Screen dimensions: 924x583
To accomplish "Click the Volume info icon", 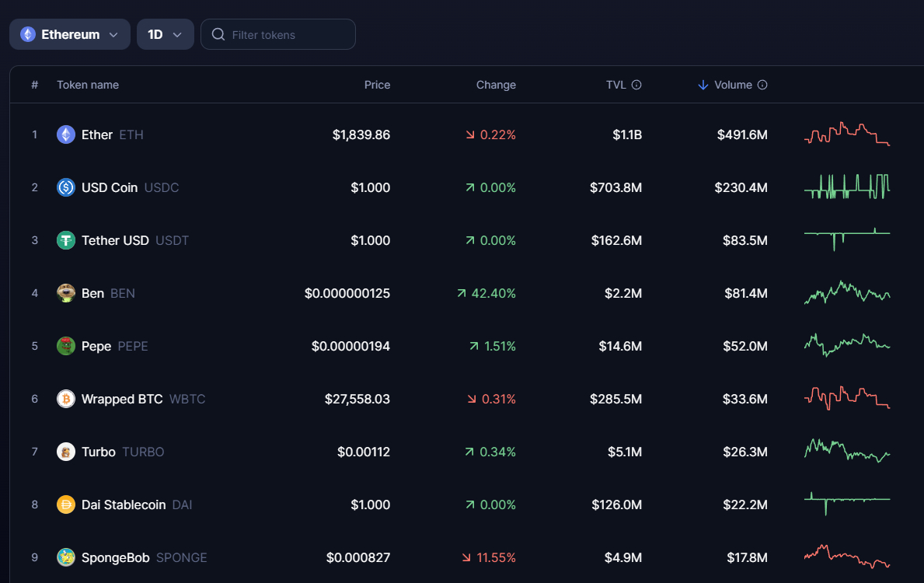I will pyautogui.click(x=762, y=85).
